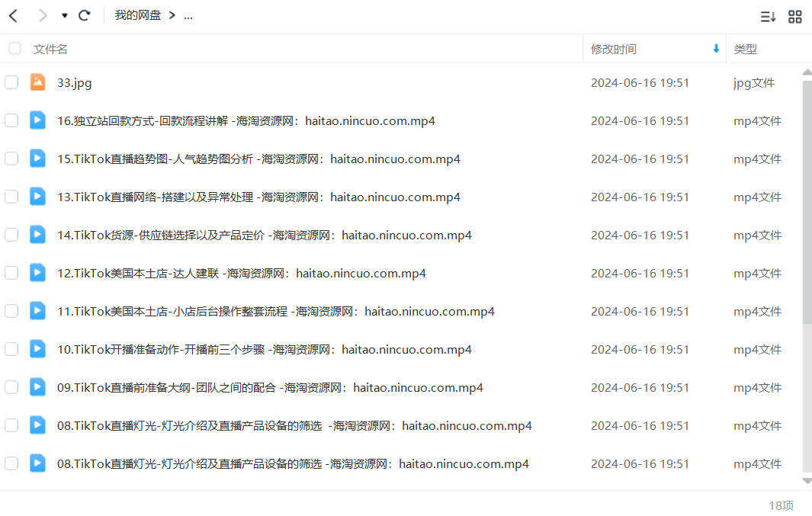812x516 pixels.
Task: Sort by the 文件名 column header
Action: point(50,50)
